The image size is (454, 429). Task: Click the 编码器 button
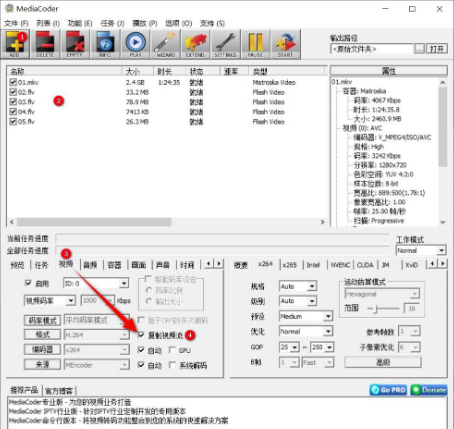pos(42,350)
